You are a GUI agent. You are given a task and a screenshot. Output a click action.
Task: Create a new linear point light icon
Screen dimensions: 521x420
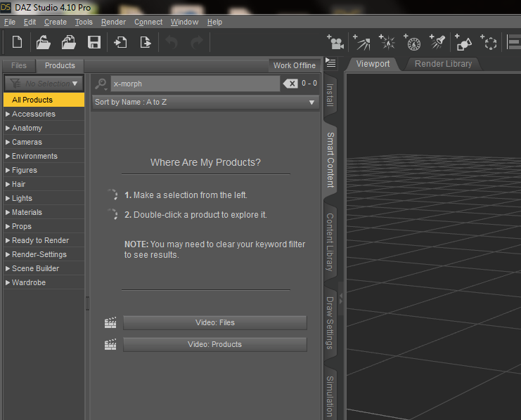pos(412,42)
